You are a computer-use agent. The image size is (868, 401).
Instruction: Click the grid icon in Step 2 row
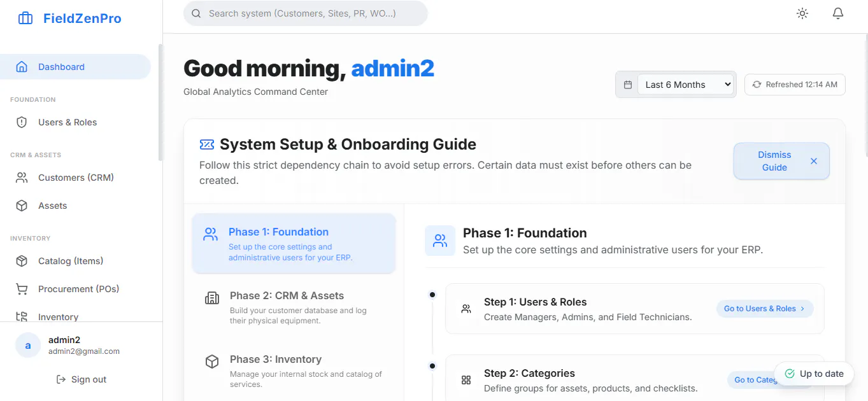coord(466,380)
